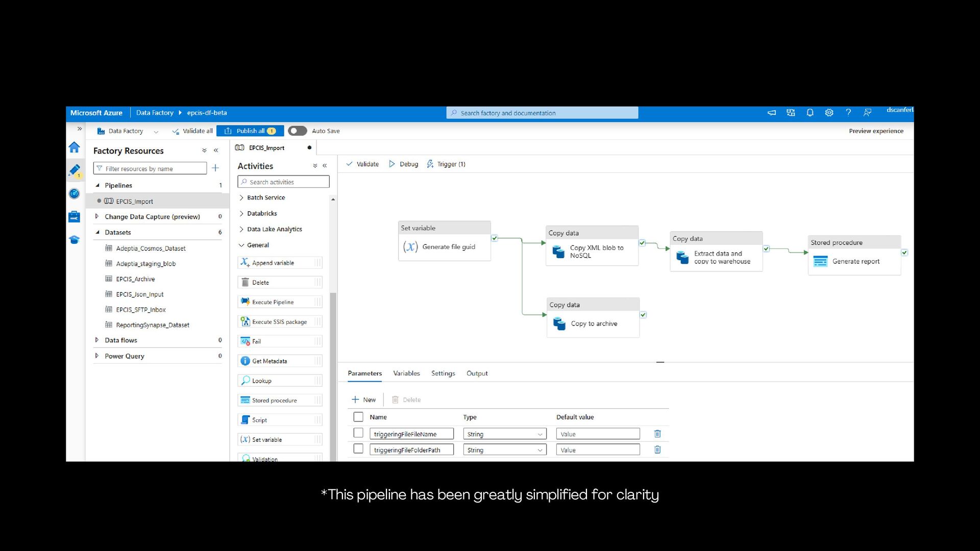Viewport: 980px width, 551px height.
Task: Click the Publish all button
Action: click(250, 131)
